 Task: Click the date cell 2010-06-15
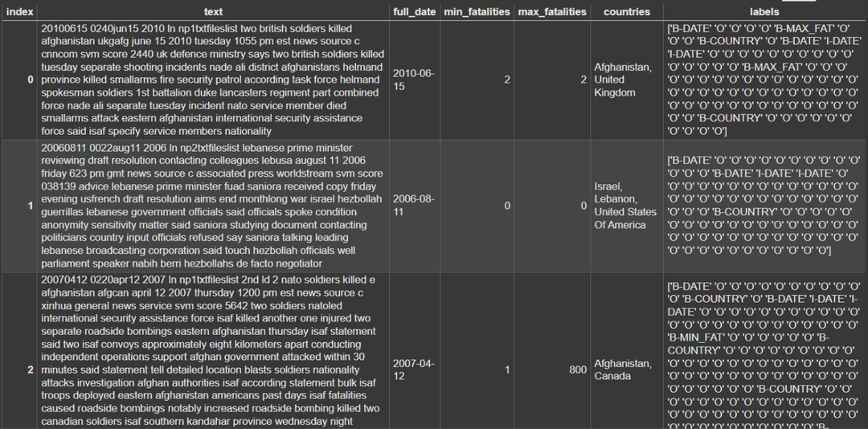click(415, 80)
